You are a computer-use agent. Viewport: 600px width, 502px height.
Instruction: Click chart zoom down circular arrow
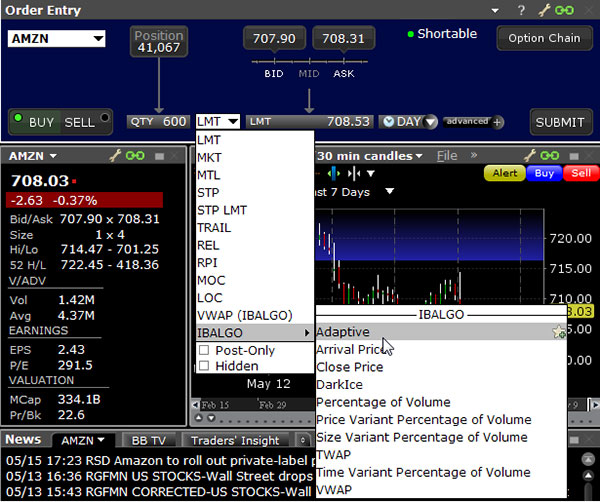(x=211, y=418)
